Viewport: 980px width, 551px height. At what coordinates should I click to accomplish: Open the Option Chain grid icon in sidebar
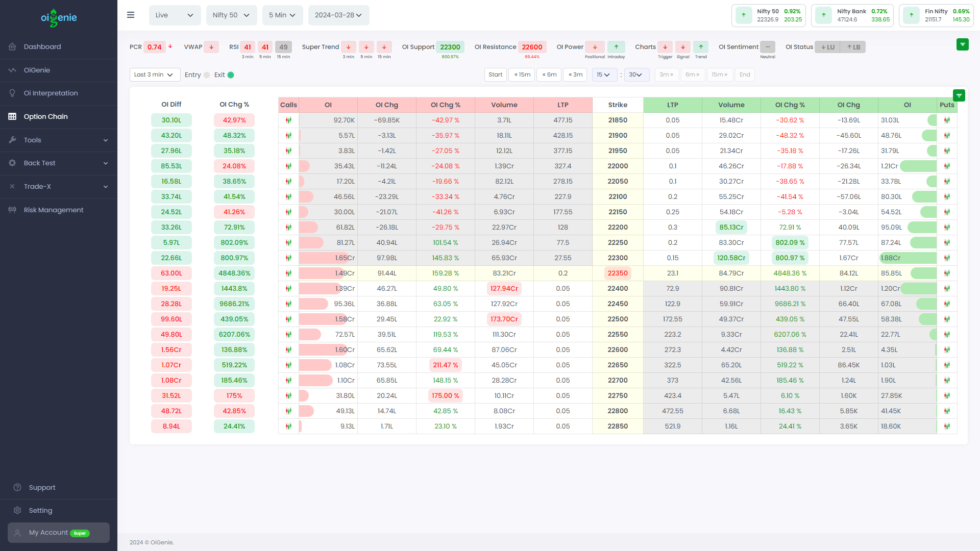tap(12, 116)
